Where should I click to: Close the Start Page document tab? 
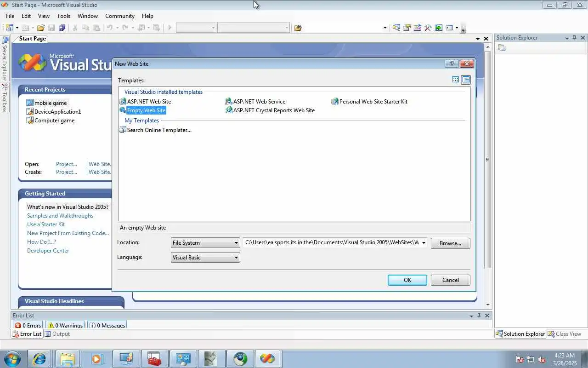click(x=486, y=39)
